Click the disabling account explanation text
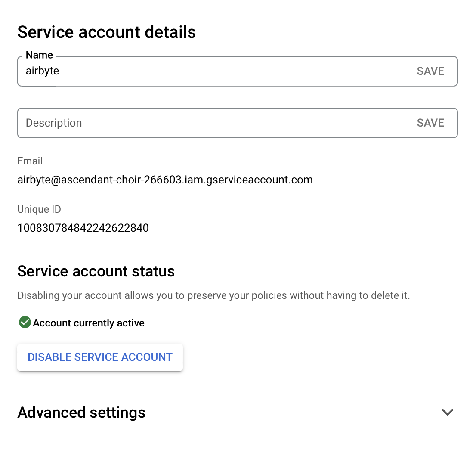The height and width of the screenshot is (453, 476). click(213, 296)
